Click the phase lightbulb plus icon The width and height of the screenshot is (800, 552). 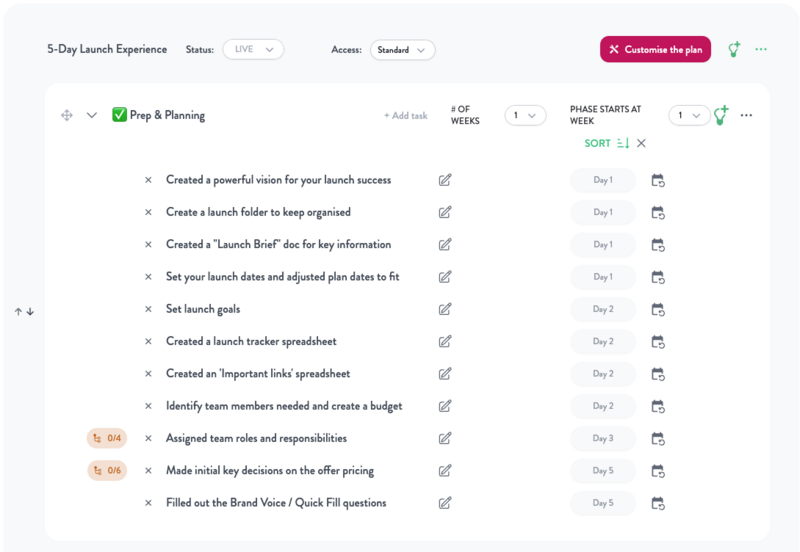coord(721,115)
